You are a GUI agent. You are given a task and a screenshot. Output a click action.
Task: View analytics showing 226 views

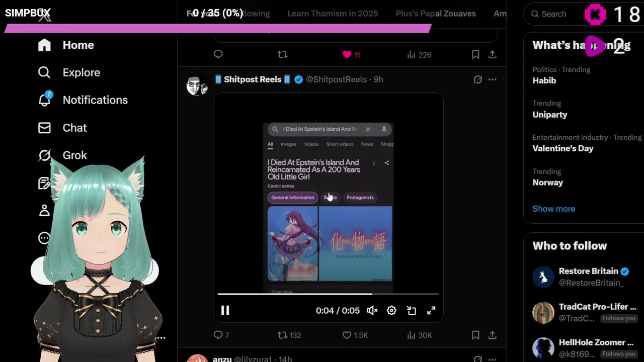click(419, 54)
